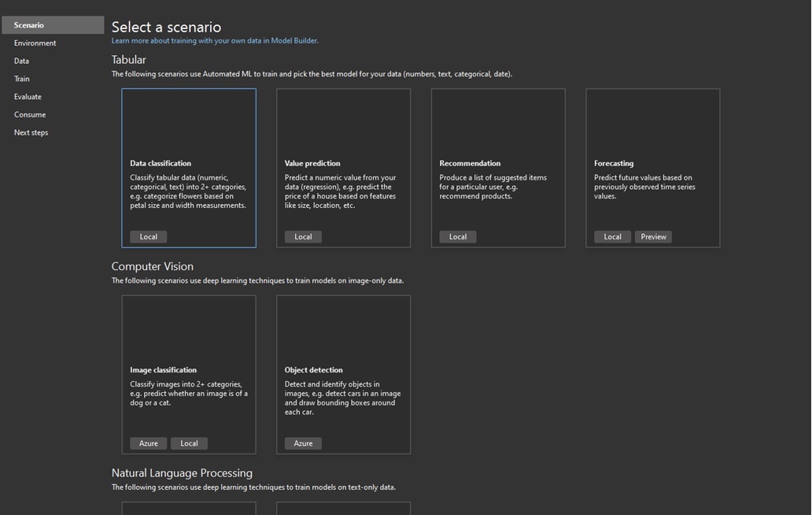Return to the Scenario step
The width and height of the screenshot is (812, 515).
pyautogui.click(x=28, y=24)
